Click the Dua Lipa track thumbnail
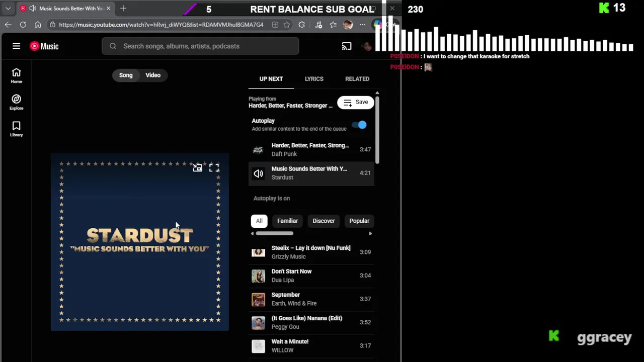 pos(258,276)
